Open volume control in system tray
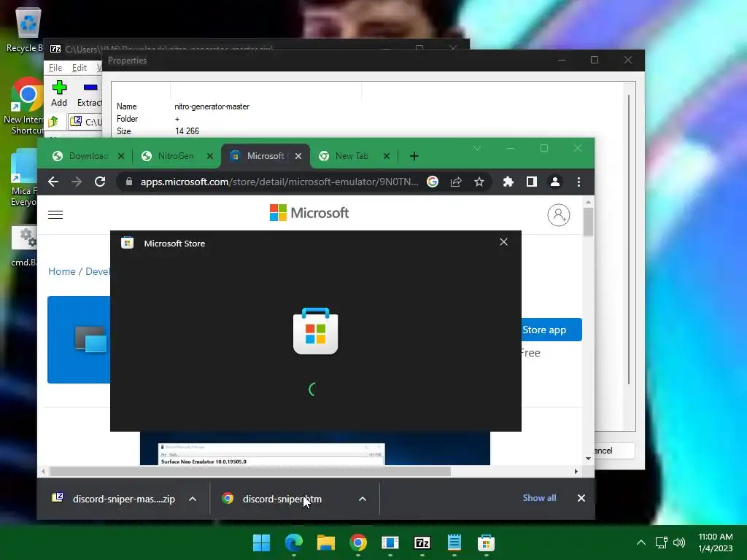This screenshot has width=747, height=560. pos(679,542)
